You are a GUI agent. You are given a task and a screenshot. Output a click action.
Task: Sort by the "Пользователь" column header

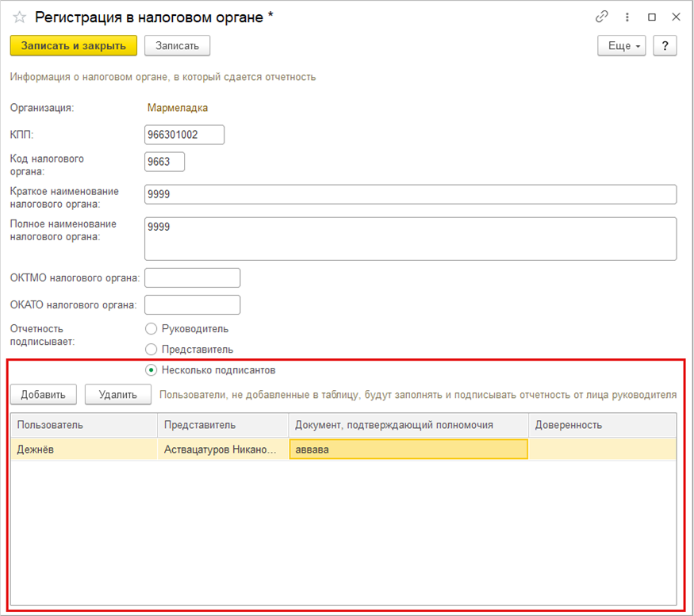(x=84, y=425)
